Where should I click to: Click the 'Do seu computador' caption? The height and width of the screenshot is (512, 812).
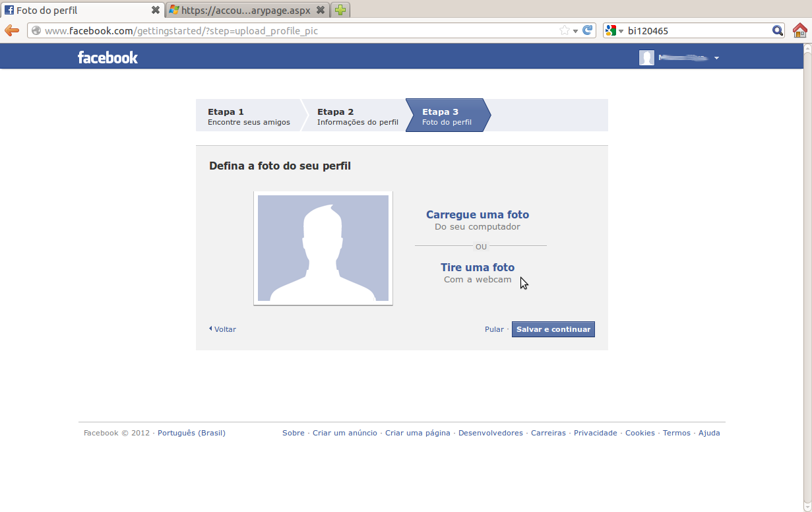[478, 227]
